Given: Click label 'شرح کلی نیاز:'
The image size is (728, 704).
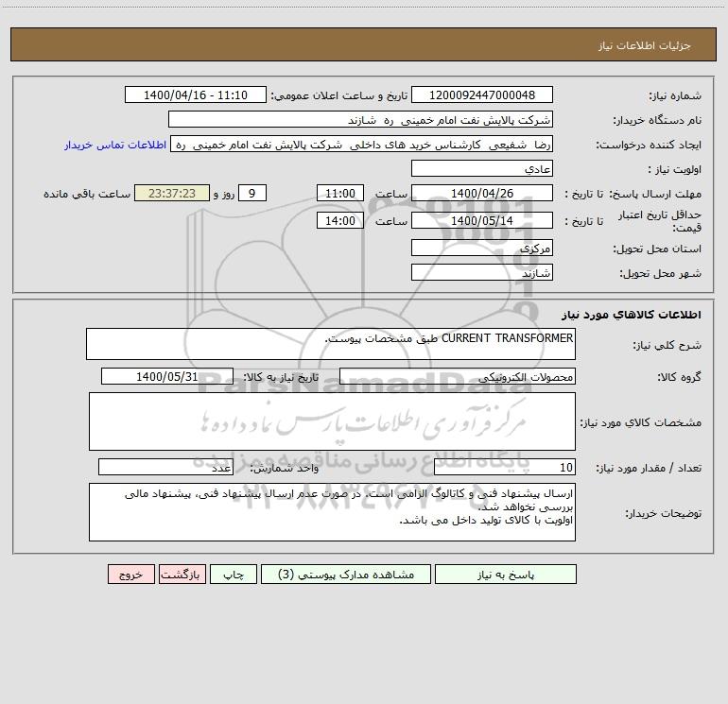Looking at the screenshot, I should coord(667,345).
